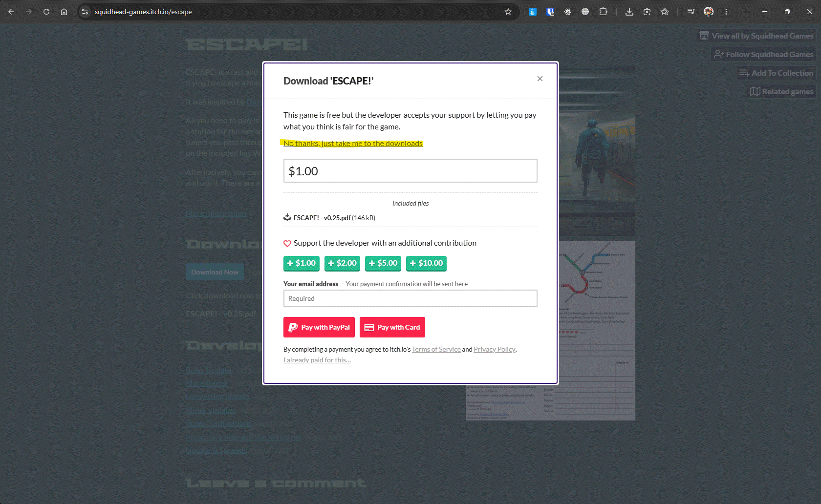The width and height of the screenshot is (821, 504).
Task: Add $2.00 additional contribution
Action: click(342, 263)
